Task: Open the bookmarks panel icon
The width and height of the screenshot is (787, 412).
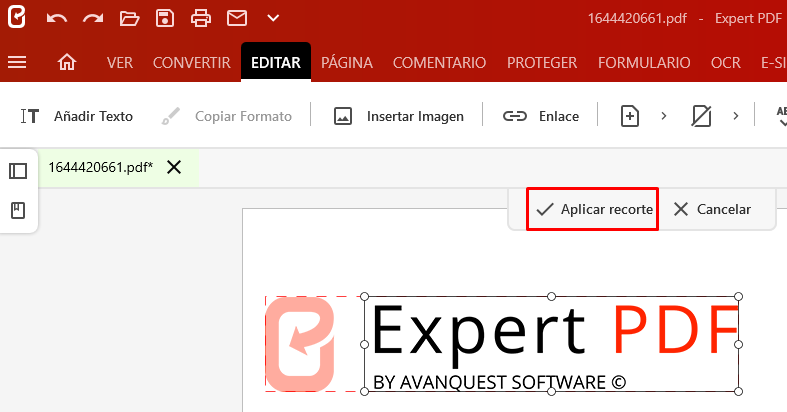Action: pos(18,210)
